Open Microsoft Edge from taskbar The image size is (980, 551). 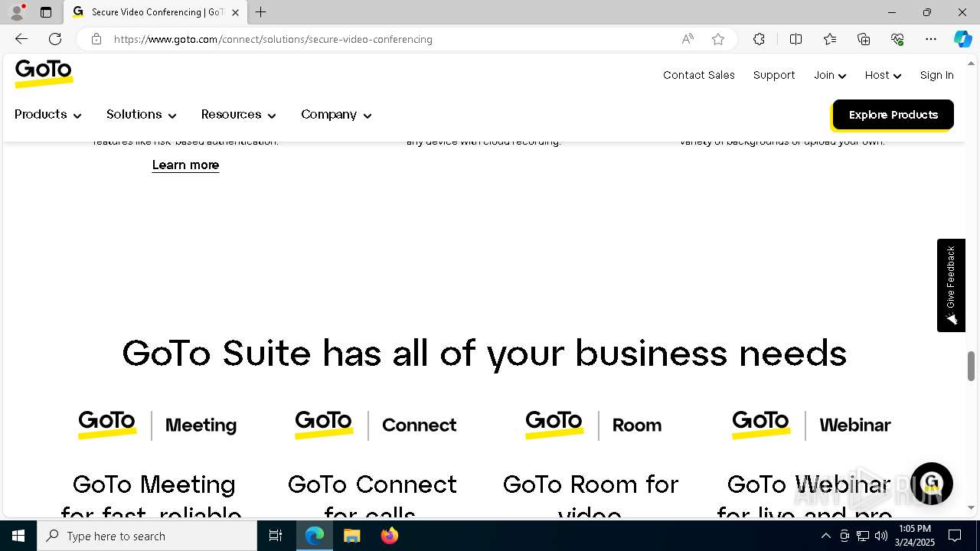click(315, 536)
